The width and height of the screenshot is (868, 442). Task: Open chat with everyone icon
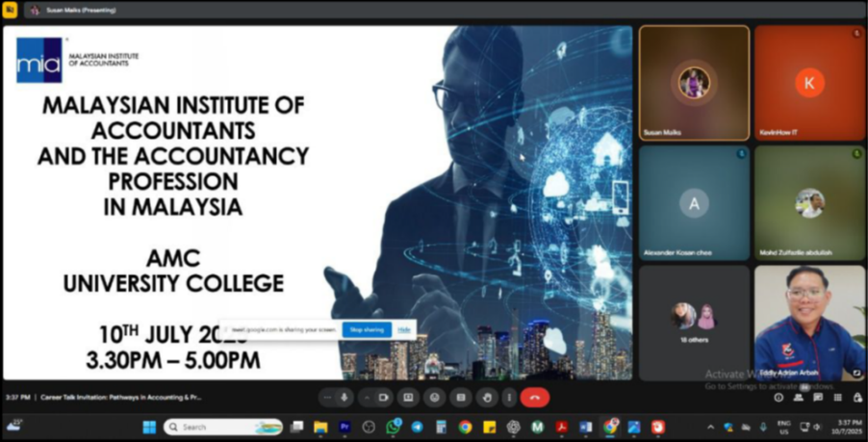(818, 397)
